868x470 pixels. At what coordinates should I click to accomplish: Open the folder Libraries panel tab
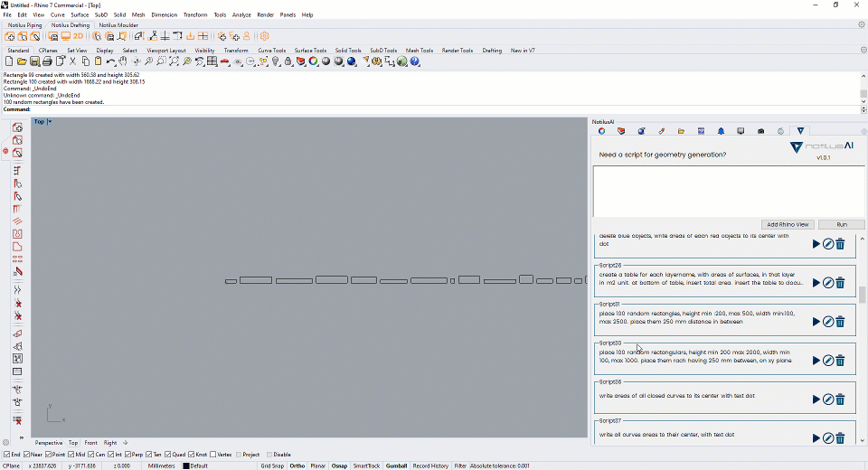tap(681, 131)
